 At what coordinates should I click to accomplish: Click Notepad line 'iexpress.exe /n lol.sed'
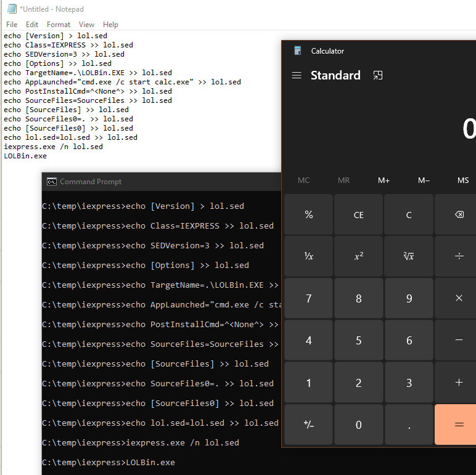[53, 147]
